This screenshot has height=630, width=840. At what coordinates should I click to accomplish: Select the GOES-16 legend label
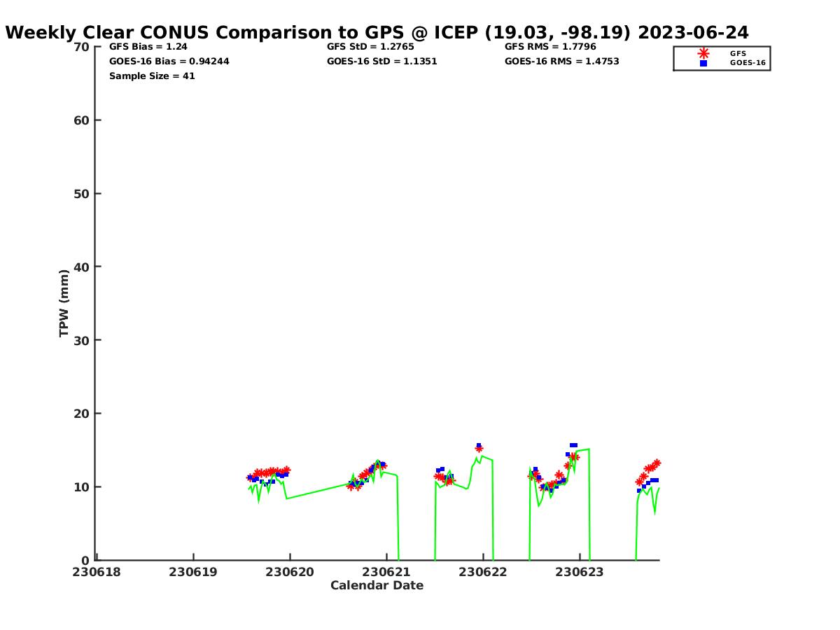pos(748,63)
